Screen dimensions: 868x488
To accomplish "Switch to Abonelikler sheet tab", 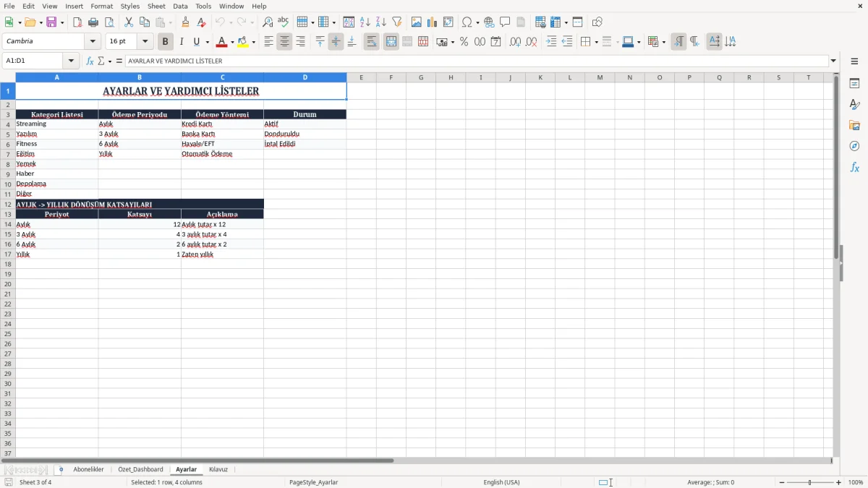I will click(x=88, y=470).
